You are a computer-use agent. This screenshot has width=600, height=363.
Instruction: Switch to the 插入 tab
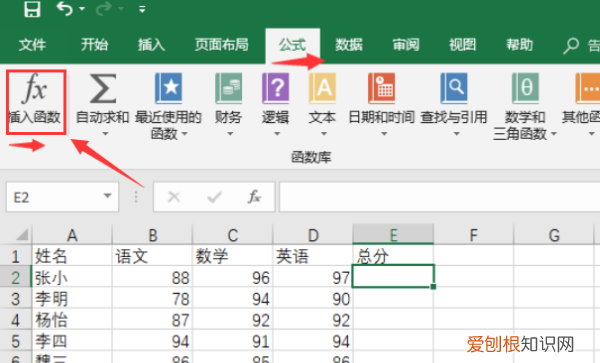pyautogui.click(x=152, y=45)
